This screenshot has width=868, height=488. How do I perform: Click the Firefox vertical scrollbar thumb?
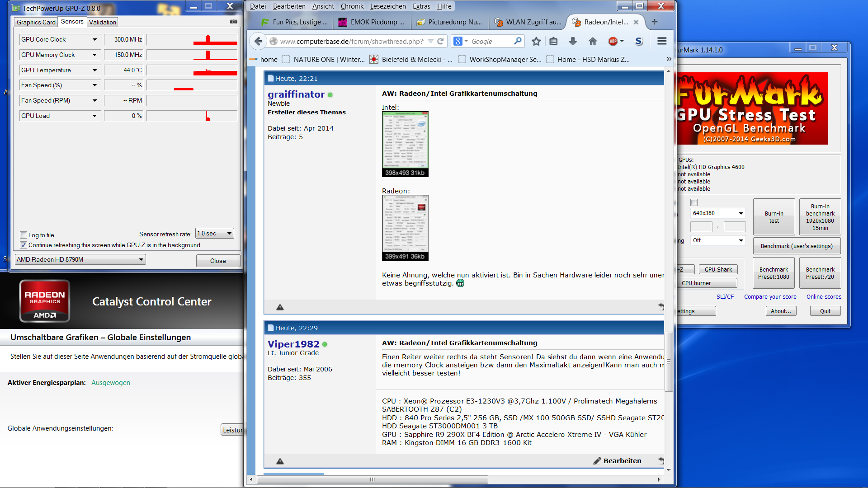click(669, 361)
